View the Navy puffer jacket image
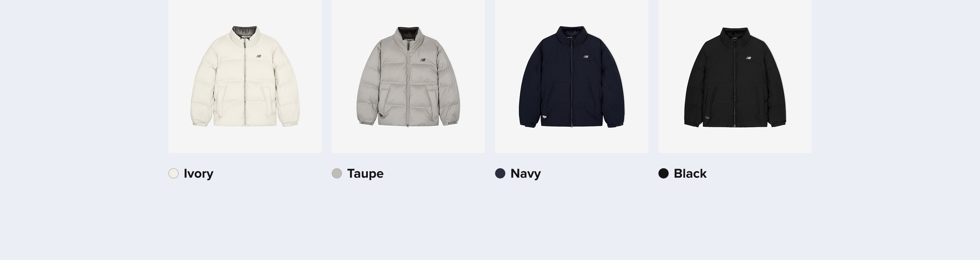980x260 pixels. pos(571,76)
